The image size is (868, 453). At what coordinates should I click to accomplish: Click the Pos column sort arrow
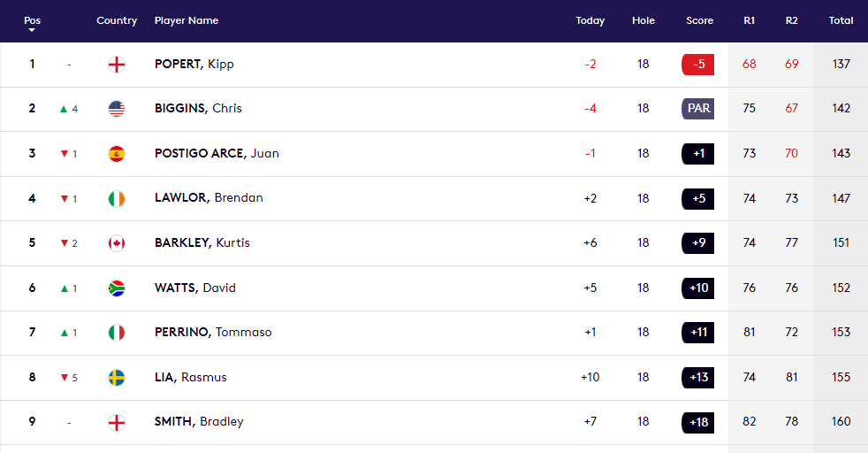coord(32,30)
